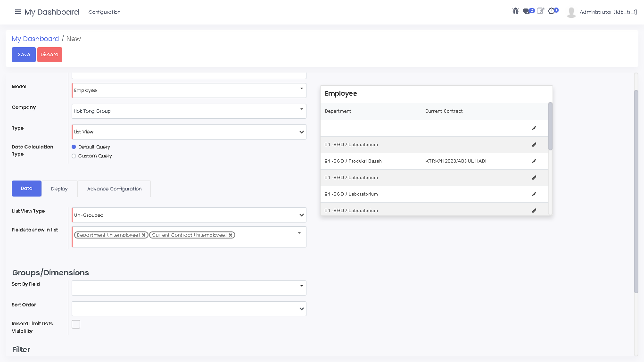Select the Custom Query radio button
This screenshot has height=362, width=644.
pyautogui.click(x=74, y=156)
